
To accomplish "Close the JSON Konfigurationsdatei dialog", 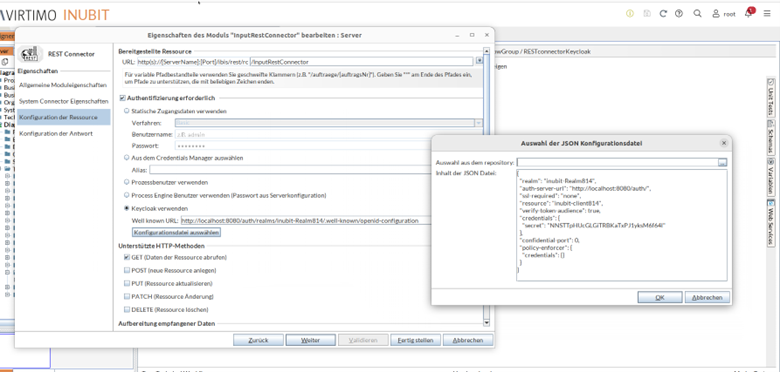I will pyautogui.click(x=724, y=143).
